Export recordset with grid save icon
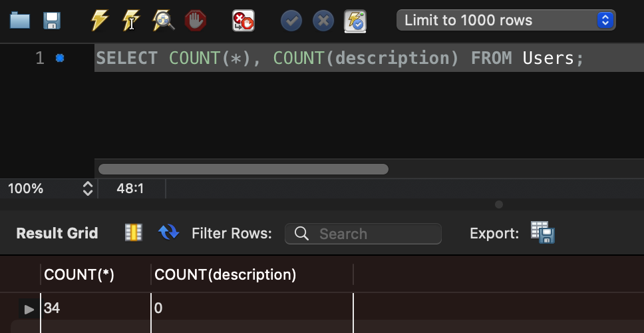The image size is (644, 333). point(543,232)
